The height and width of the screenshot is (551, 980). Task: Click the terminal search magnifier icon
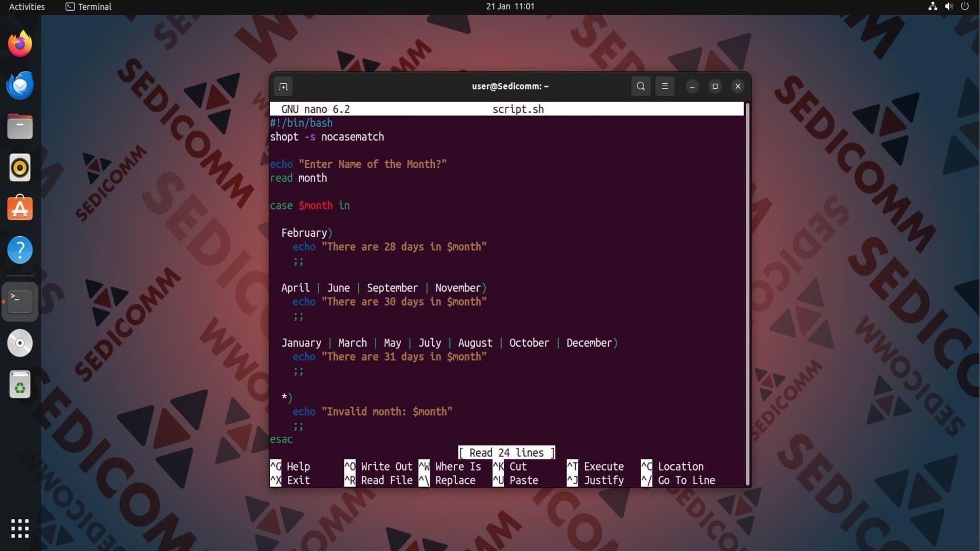click(641, 86)
